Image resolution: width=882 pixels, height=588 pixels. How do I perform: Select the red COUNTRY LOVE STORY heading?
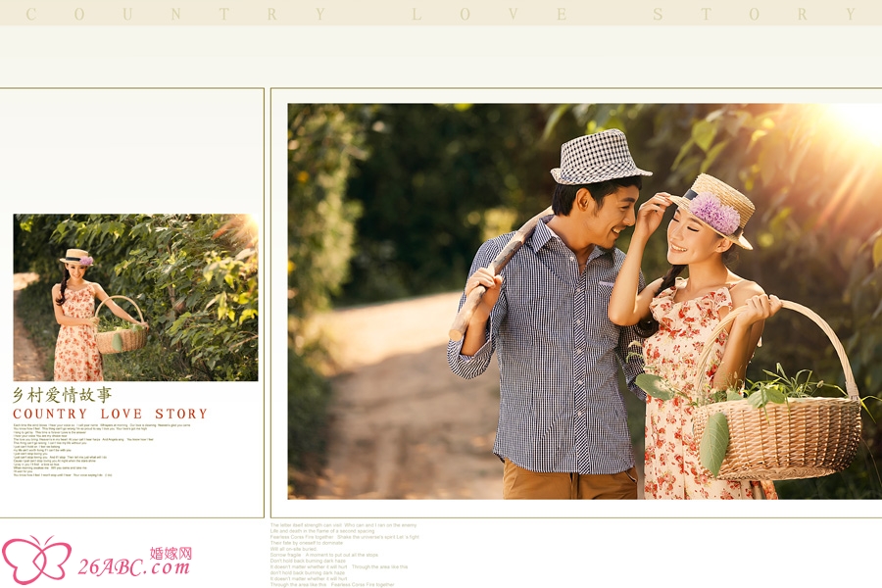[x=110, y=414]
